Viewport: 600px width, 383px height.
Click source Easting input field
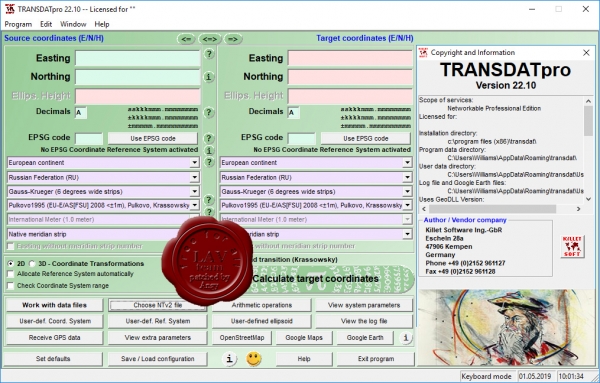[x=138, y=58]
